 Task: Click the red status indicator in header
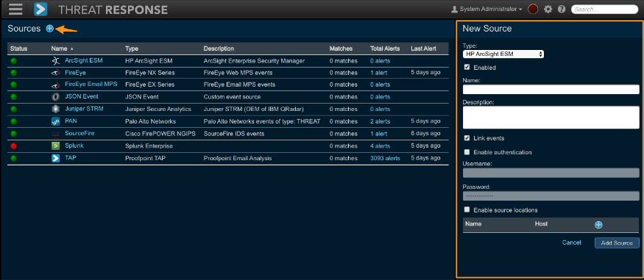[533, 9]
